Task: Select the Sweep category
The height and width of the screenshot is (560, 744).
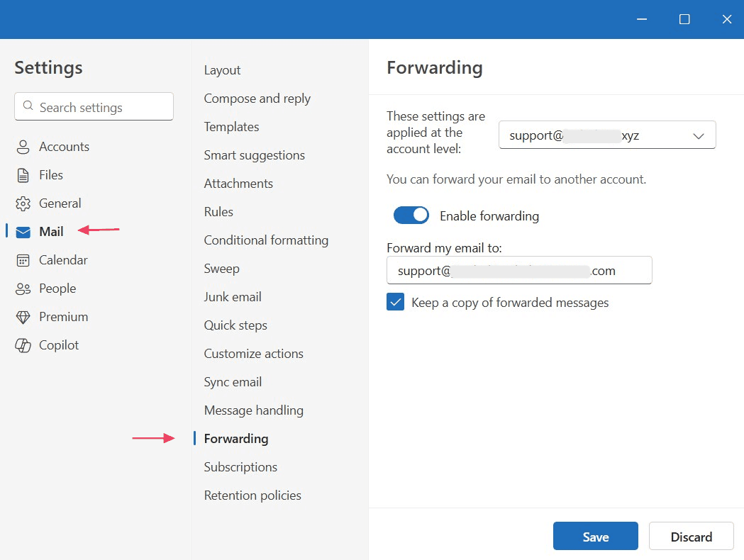Action: tap(221, 268)
